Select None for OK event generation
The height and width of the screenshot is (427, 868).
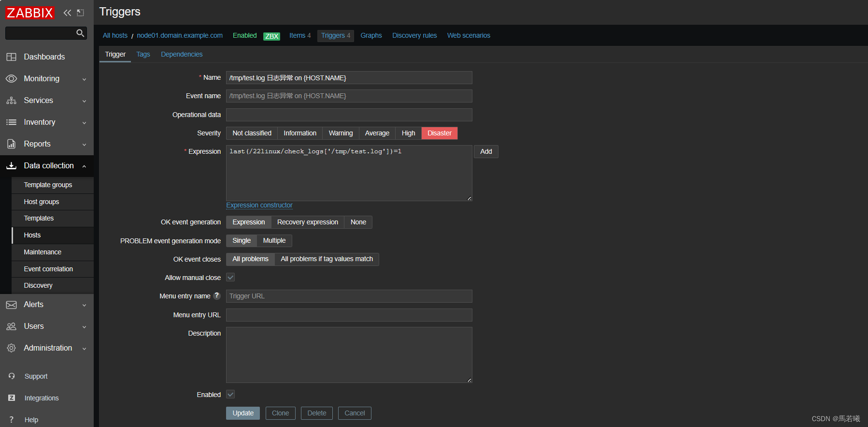(x=358, y=222)
